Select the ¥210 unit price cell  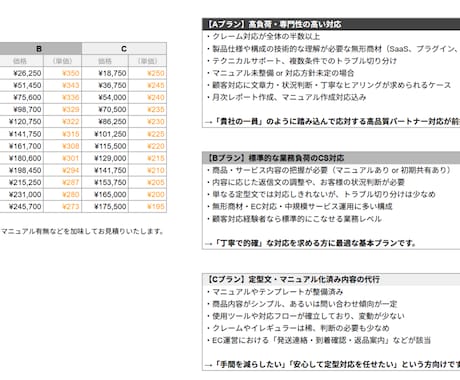(x=148, y=170)
